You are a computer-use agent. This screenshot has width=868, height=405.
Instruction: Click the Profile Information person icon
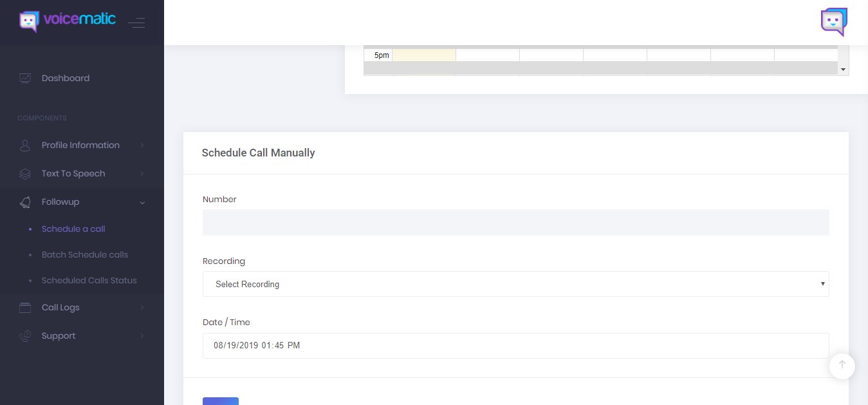coord(25,146)
